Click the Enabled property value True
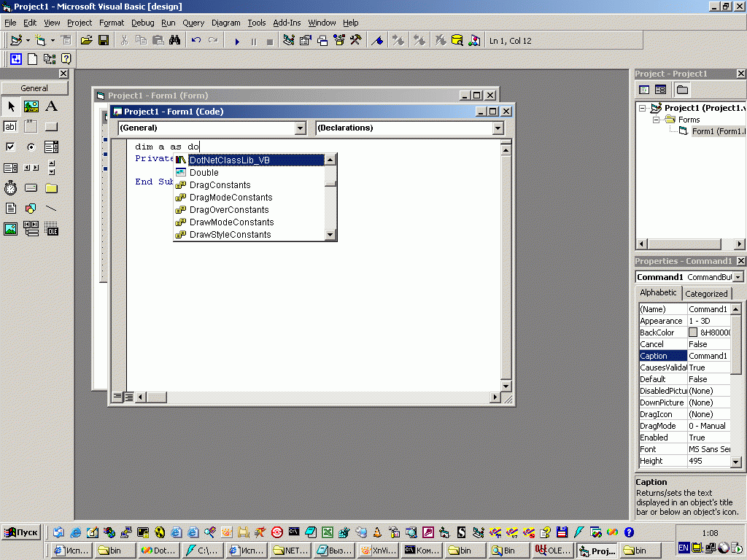Screen dimensions: 747x560 click(708, 437)
